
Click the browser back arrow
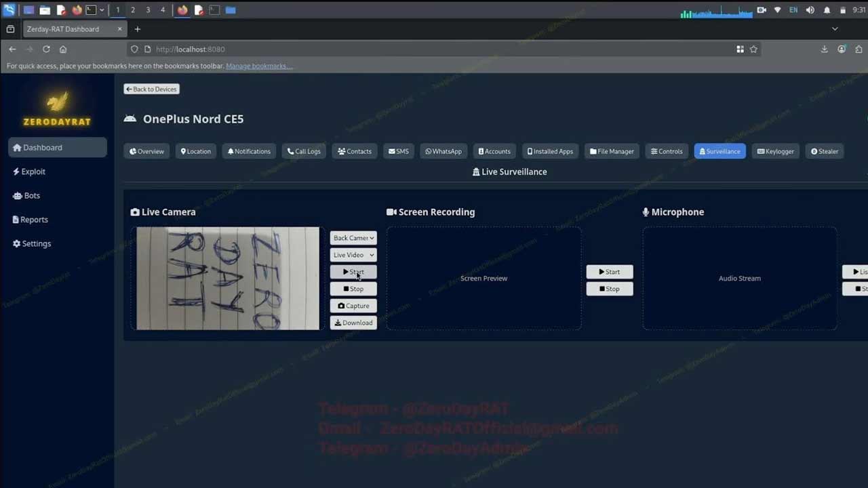[x=12, y=49]
